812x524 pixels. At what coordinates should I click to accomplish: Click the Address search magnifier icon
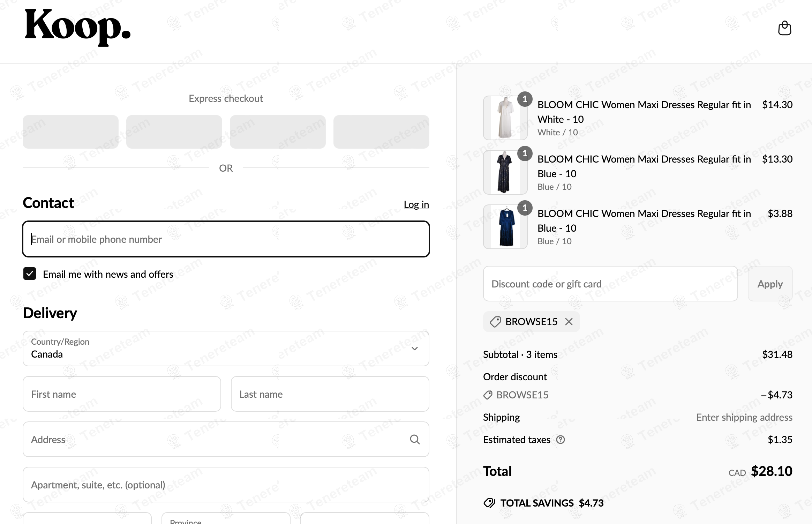tap(415, 439)
